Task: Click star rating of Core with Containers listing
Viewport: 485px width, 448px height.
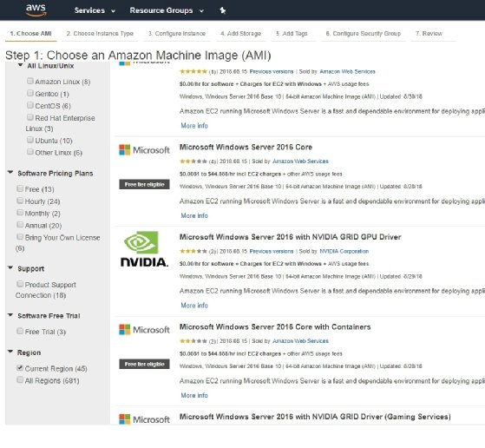Action: pos(193,341)
